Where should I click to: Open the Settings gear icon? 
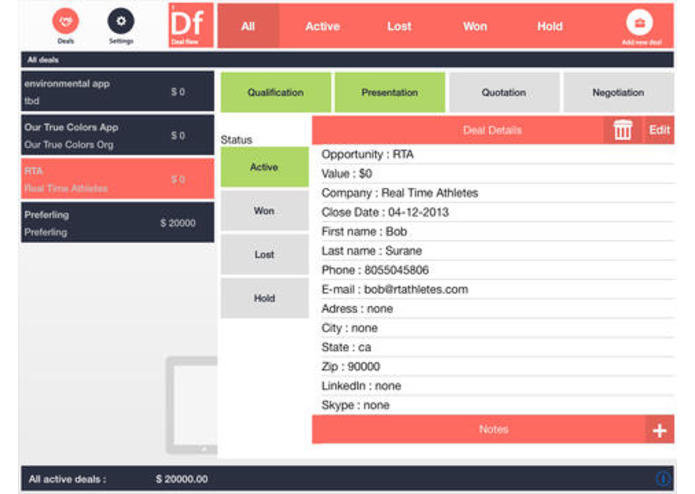[121, 21]
